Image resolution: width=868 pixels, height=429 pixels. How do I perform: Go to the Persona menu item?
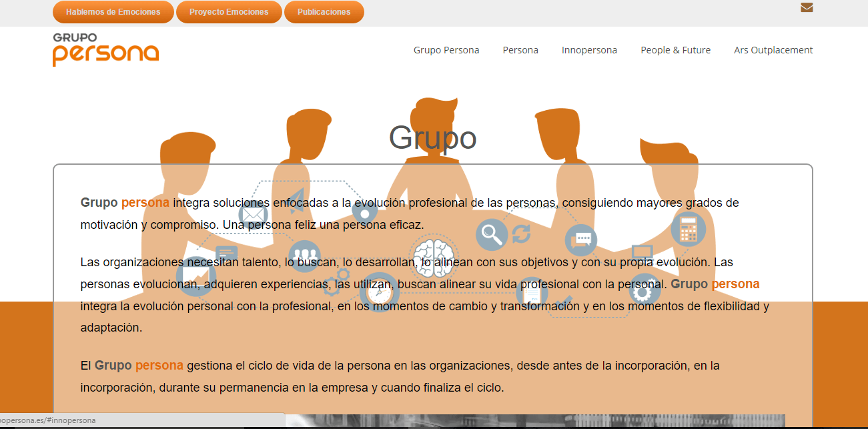[x=520, y=50]
